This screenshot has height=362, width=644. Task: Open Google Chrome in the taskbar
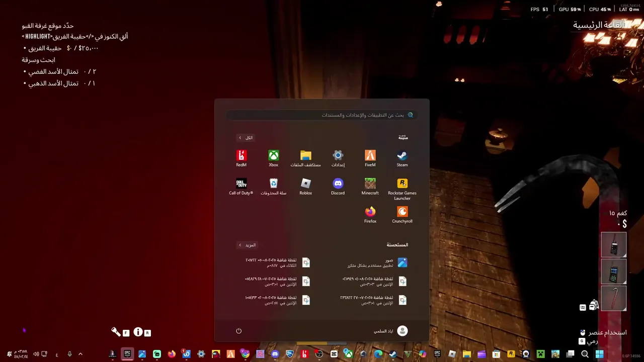tap(245, 354)
